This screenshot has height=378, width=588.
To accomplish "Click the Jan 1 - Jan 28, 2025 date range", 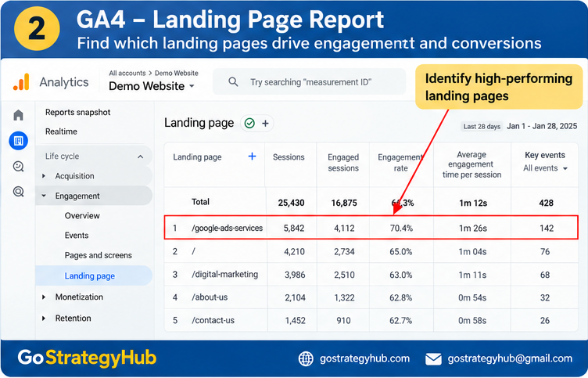I will tap(542, 126).
